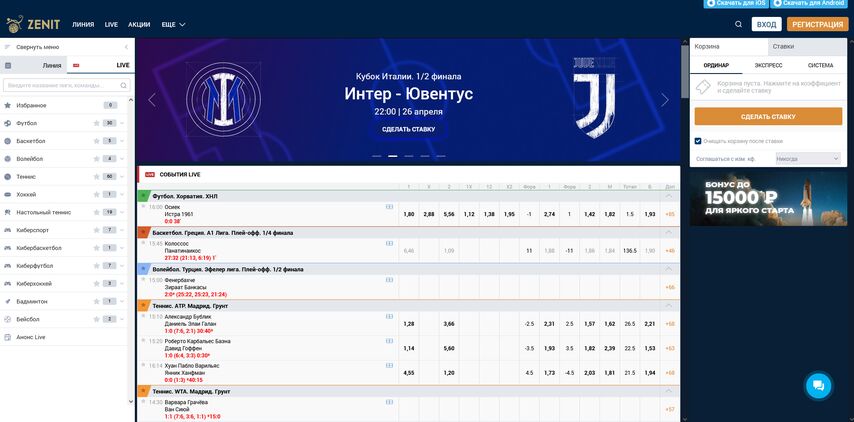Viewport: 854px width, 422px height.
Task: Open АКЦИИ in top navigation
Action: click(x=139, y=25)
